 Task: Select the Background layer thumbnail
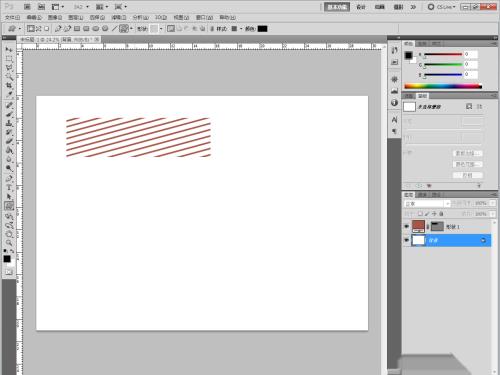[x=418, y=240]
